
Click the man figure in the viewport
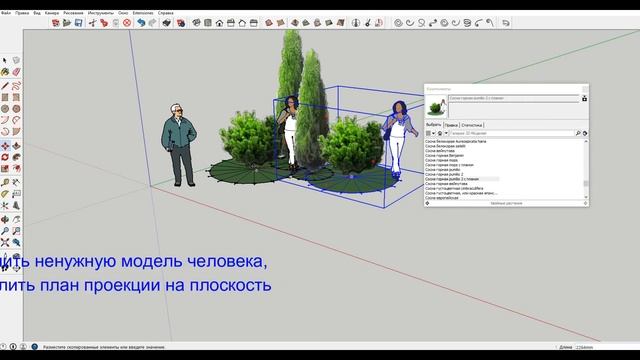point(179,145)
